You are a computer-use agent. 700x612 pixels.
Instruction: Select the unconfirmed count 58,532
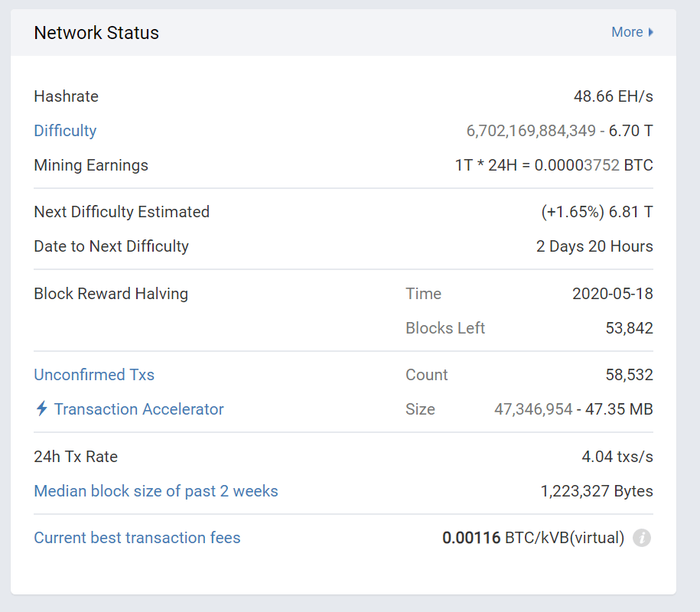tap(629, 375)
